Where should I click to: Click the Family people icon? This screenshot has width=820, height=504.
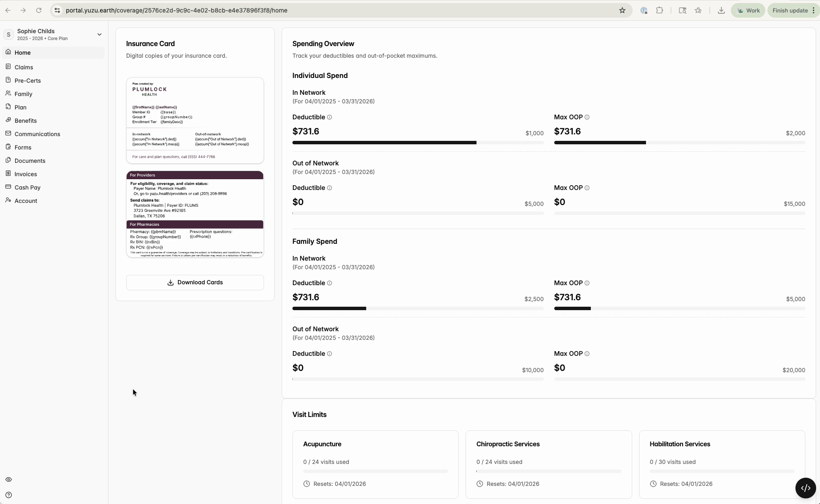point(8,93)
